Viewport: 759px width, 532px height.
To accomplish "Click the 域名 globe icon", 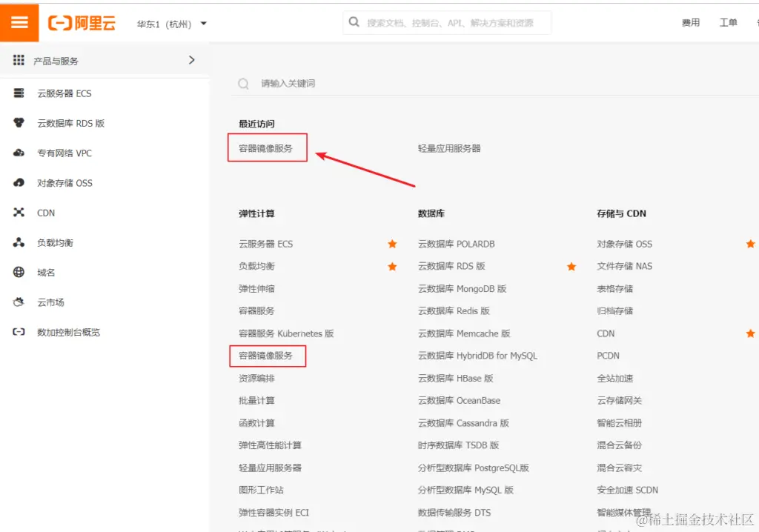I will coord(19,272).
